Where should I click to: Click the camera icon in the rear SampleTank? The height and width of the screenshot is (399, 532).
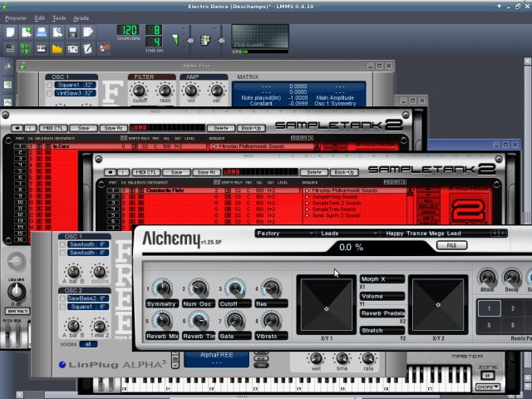click(x=17, y=128)
